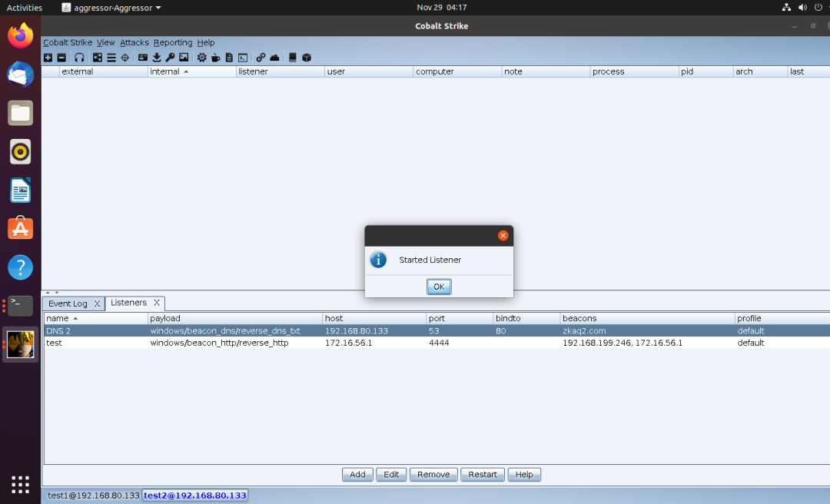The height and width of the screenshot is (504, 830).
Task: Sort listeners by port column header
Action: [460, 318]
